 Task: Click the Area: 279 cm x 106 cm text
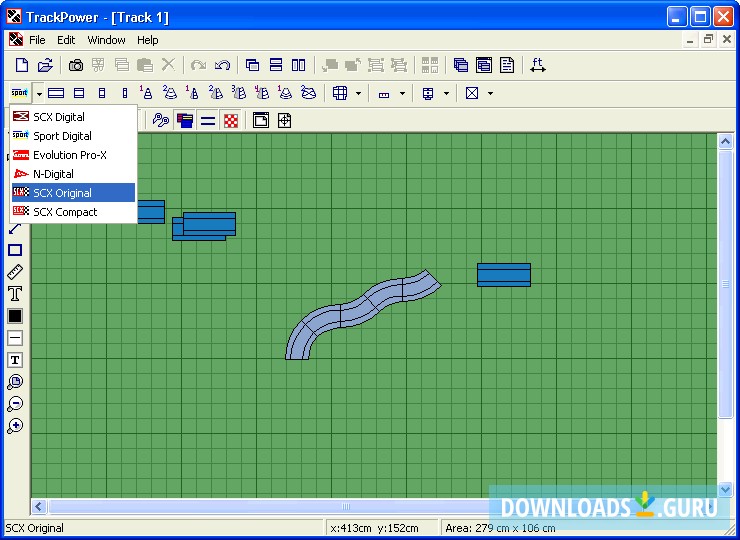pos(500,528)
